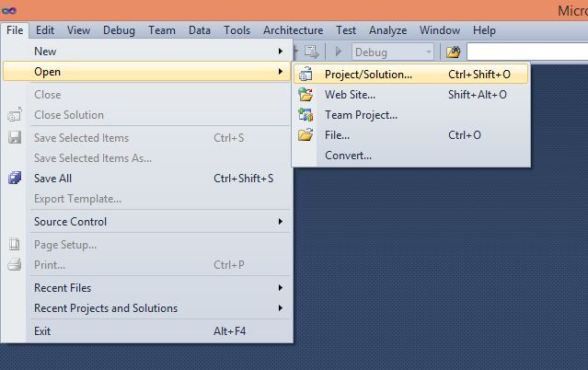Open the Team menu
This screenshot has height=370, width=588.
(x=162, y=30)
